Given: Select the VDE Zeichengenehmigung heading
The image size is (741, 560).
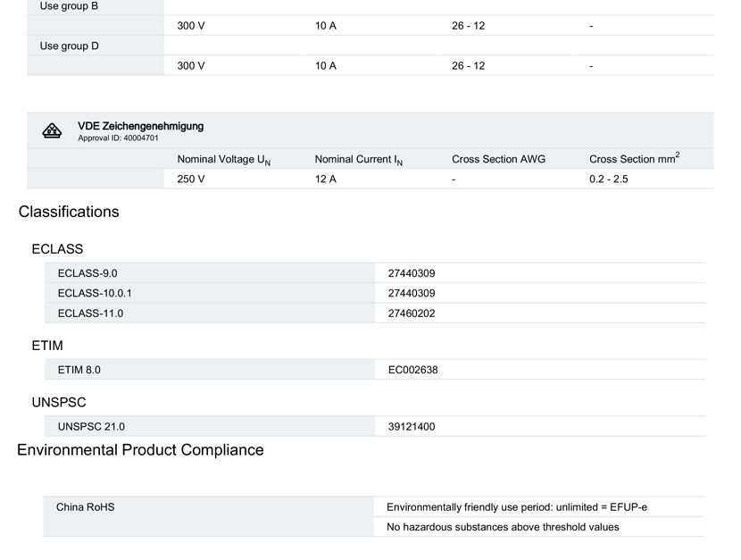Looking at the screenshot, I should [x=141, y=126].
